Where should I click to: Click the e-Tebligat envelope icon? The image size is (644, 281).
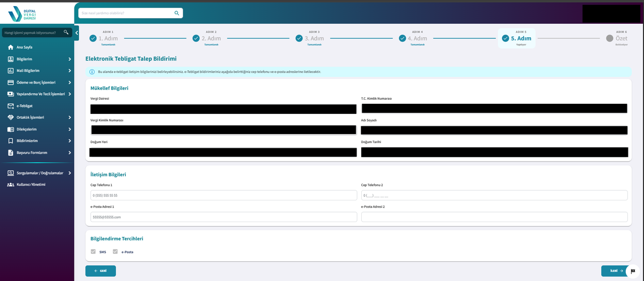pos(11,106)
